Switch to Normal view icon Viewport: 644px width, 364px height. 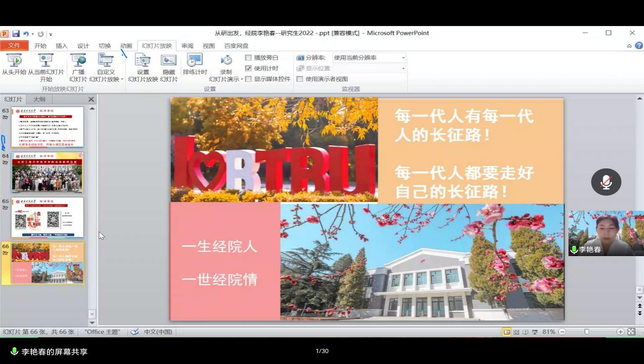pos(507,332)
